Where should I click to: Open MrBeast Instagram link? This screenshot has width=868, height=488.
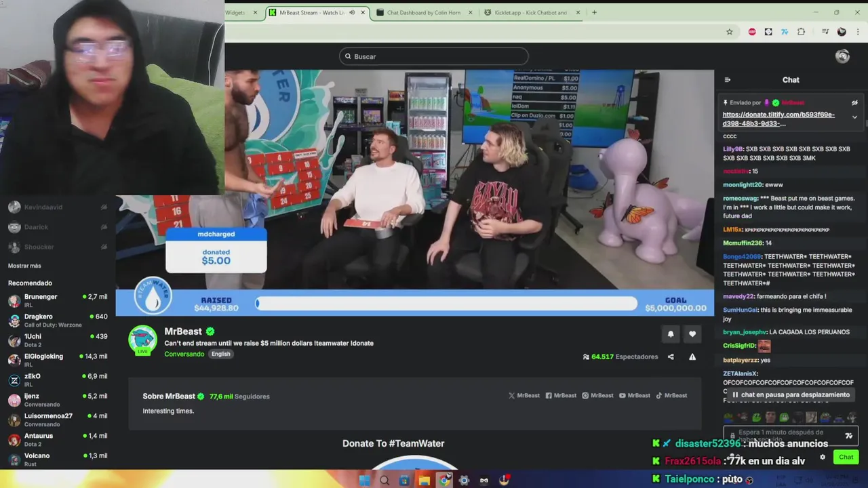coord(597,396)
